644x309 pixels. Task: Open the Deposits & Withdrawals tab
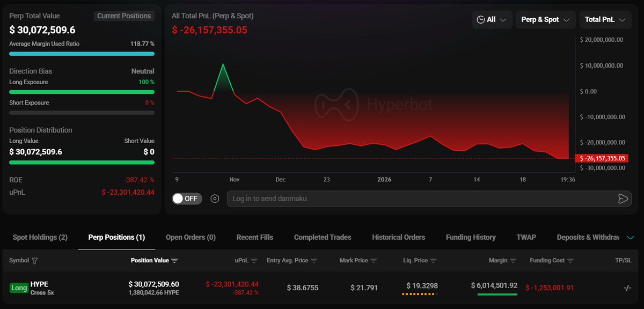coord(588,237)
